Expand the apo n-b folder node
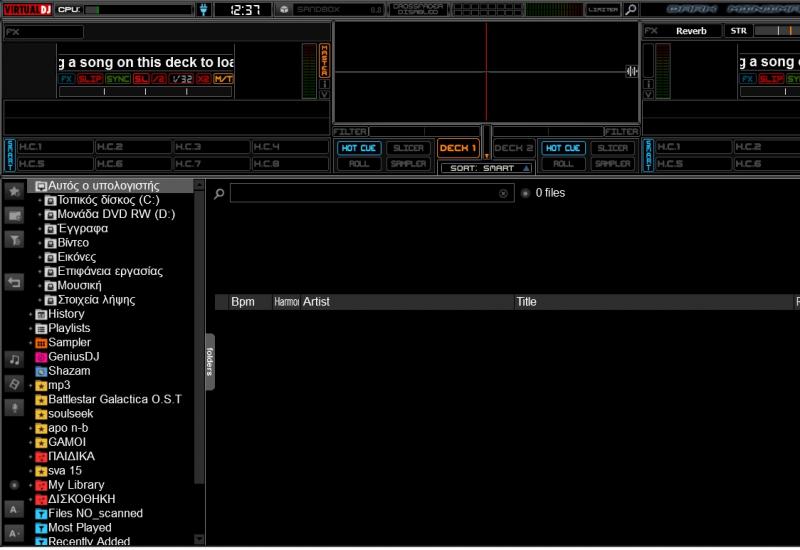Image resolution: width=800 pixels, height=550 pixels. pos(31,428)
